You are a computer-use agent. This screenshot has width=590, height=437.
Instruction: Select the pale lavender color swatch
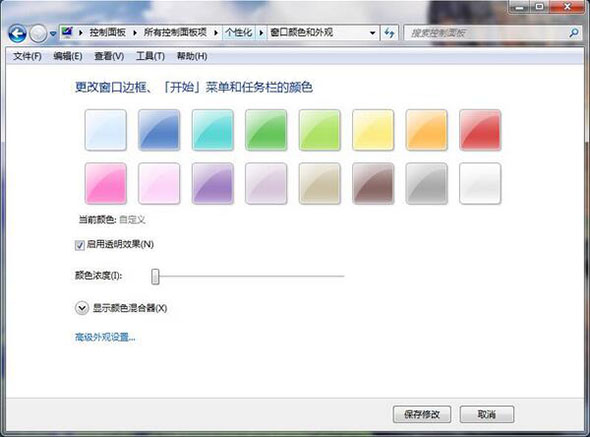[x=266, y=184]
